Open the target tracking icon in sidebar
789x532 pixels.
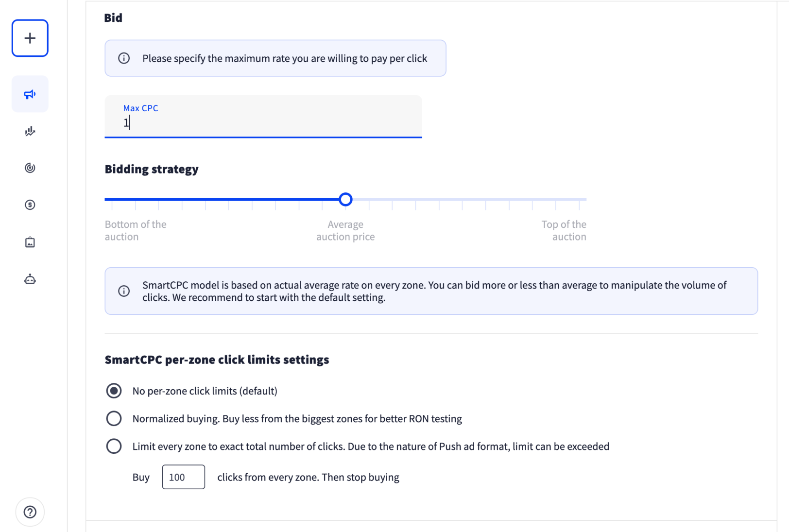(30, 168)
